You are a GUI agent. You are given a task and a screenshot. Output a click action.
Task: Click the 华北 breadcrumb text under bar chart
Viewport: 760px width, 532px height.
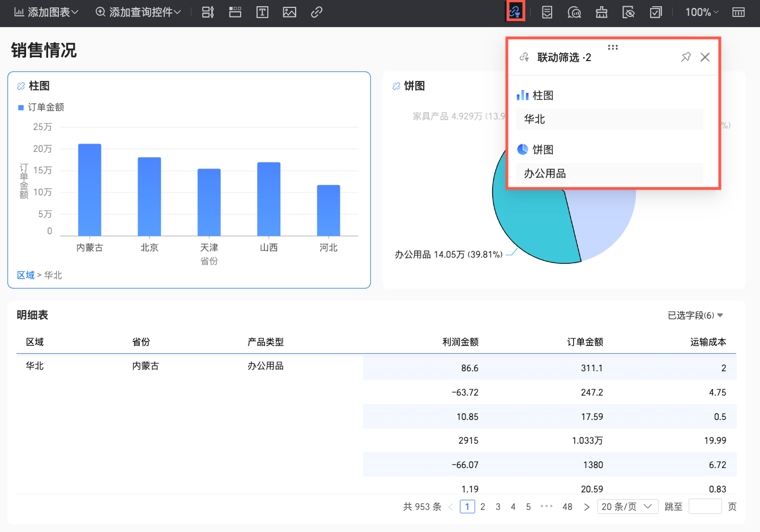click(x=53, y=275)
